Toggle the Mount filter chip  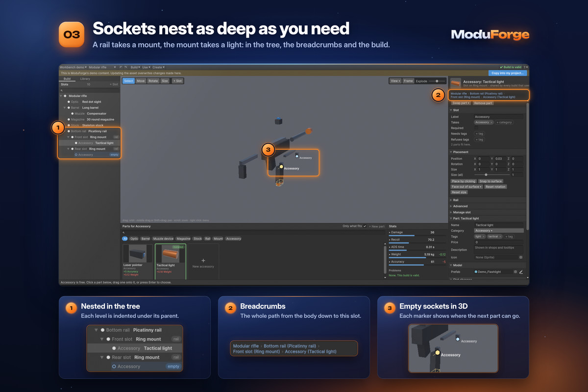(218, 239)
